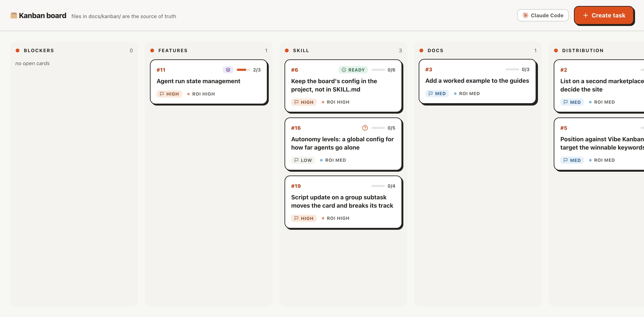
Task: Click the 'files in docs/kanban/' subtitle text
Action: pos(124,16)
